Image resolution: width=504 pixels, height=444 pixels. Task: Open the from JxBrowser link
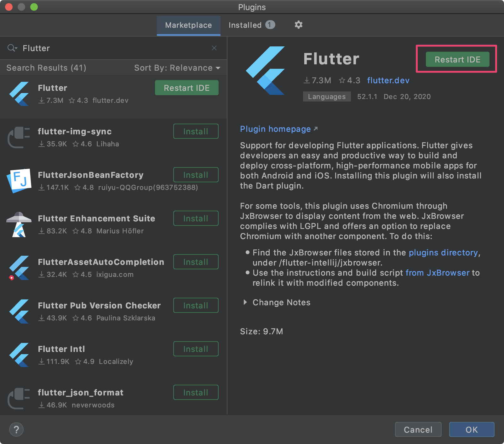438,273
